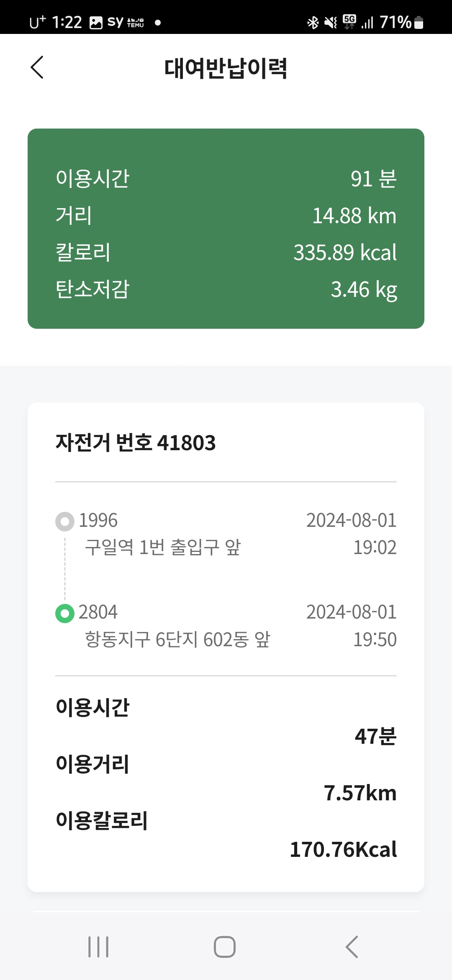Screen dimensions: 452x980
Task: Tap the battery icon in status bar
Action: 419,23
